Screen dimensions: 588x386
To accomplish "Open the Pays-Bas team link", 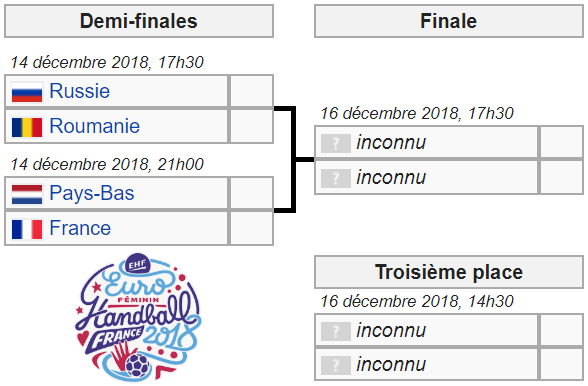I will pos(92,194).
